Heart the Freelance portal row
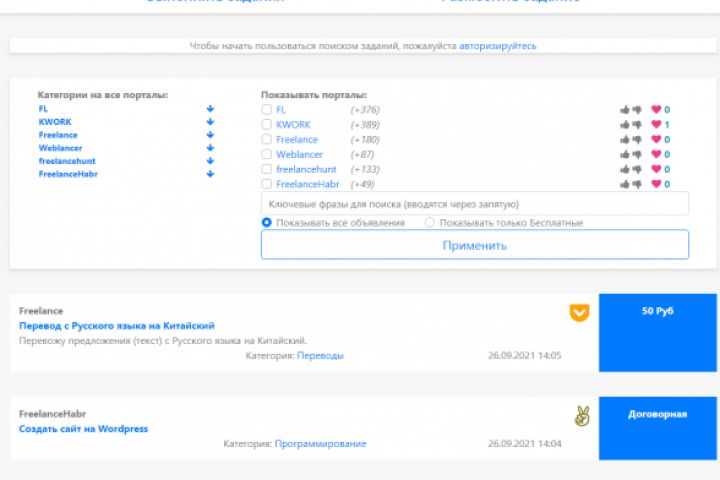 tap(656, 139)
